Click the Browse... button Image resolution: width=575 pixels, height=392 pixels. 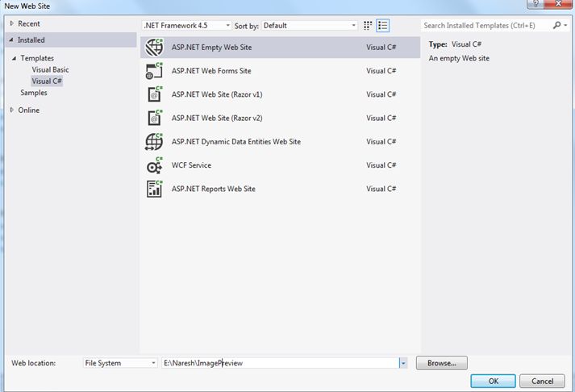point(441,363)
